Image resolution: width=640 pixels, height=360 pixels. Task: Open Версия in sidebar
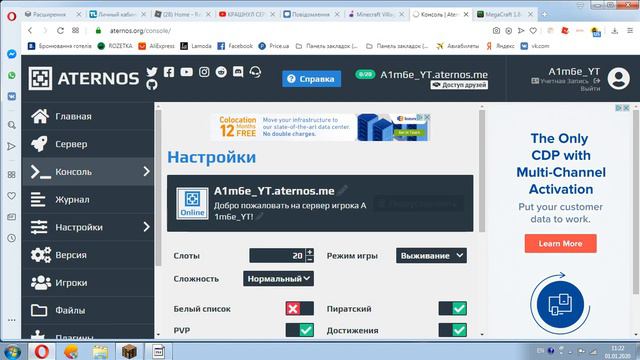coord(88,255)
